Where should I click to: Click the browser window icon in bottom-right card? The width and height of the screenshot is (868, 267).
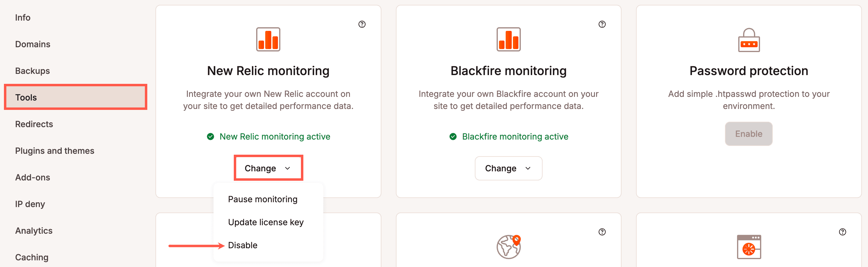pyautogui.click(x=749, y=247)
